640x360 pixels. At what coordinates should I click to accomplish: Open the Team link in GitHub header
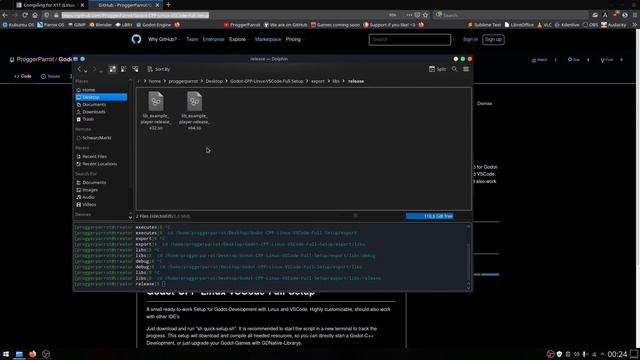pos(192,40)
